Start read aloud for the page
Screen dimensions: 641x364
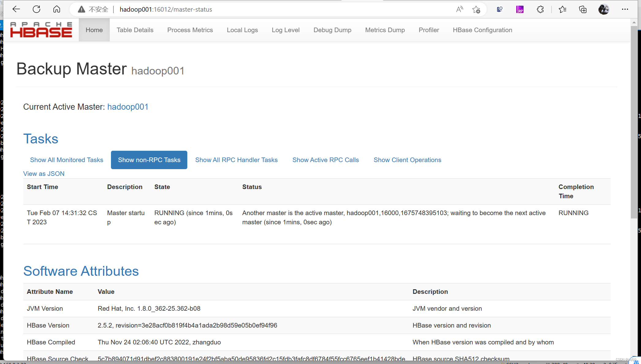(x=460, y=9)
